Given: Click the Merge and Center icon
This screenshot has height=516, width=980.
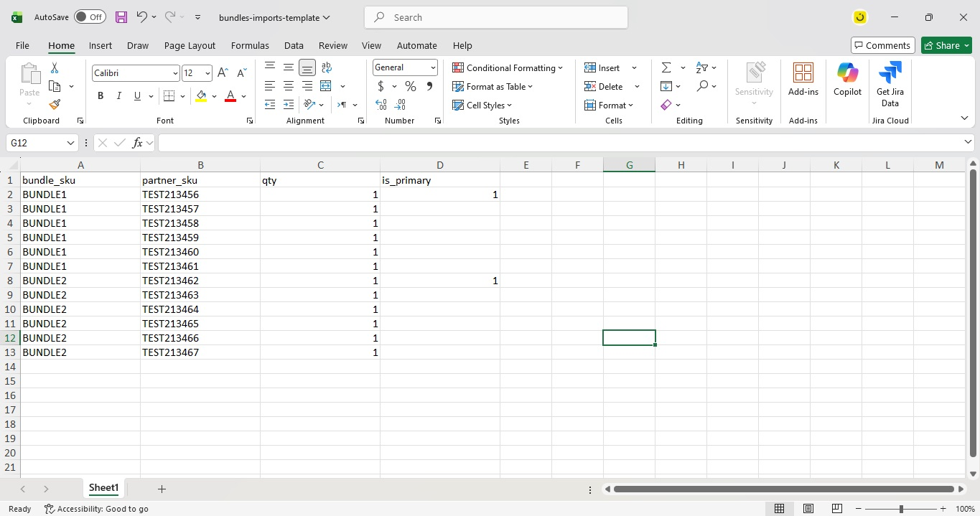Looking at the screenshot, I should coord(326,86).
